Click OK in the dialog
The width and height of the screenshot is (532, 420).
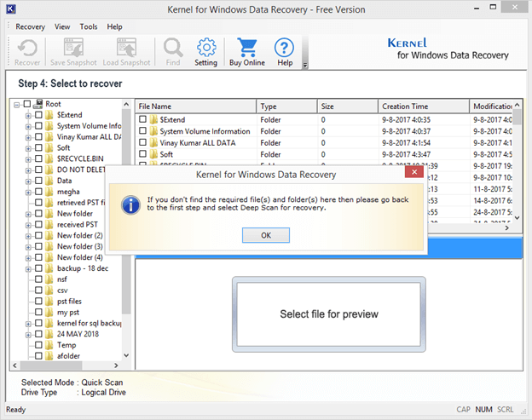tap(266, 235)
